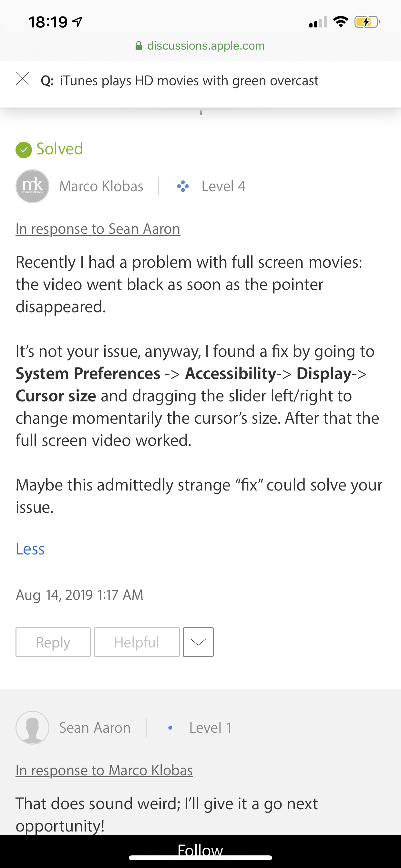Open 'In response to Marco Klobas' link
Screen dimensions: 401x868
pos(104,770)
